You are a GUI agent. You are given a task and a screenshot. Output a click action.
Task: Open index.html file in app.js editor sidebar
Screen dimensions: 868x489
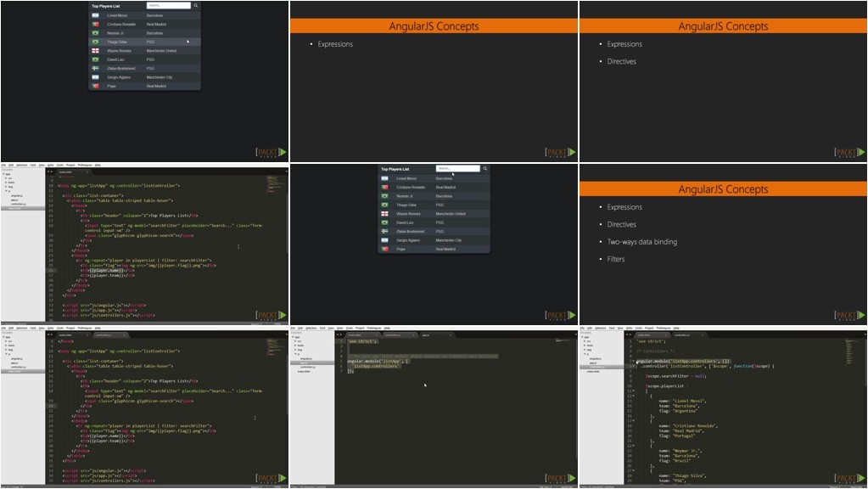[304, 371]
